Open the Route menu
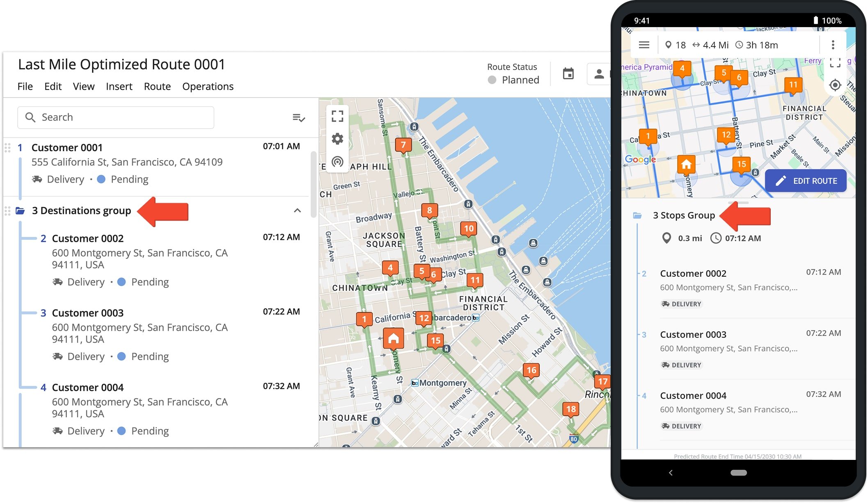868x503 pixels. [157, 86]
